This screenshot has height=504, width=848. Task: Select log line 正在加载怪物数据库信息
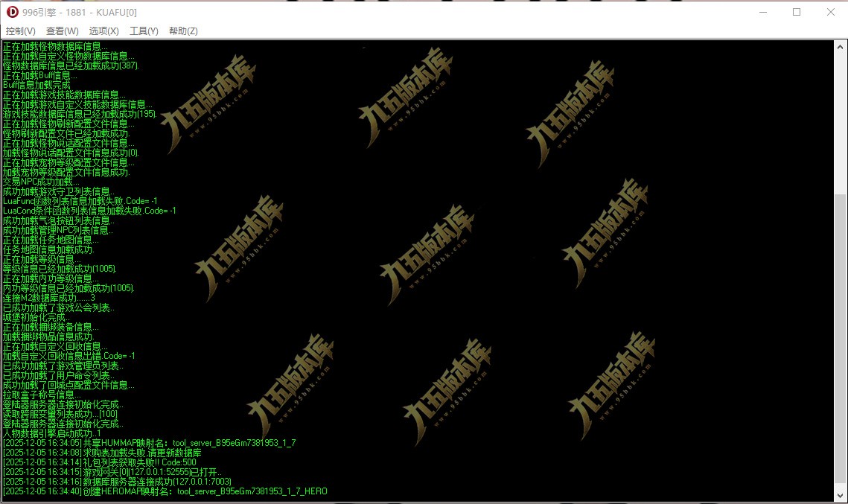(x=55, y=46)
